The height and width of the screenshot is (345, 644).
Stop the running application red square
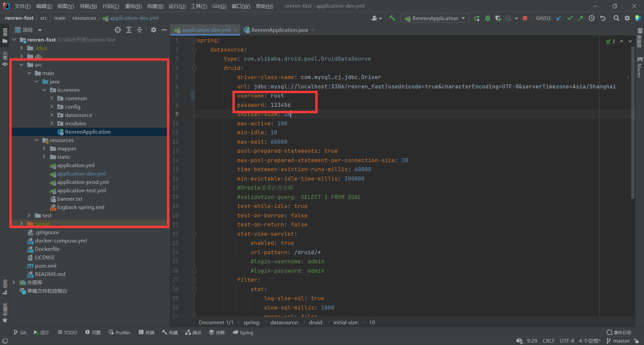click(525, 18)
